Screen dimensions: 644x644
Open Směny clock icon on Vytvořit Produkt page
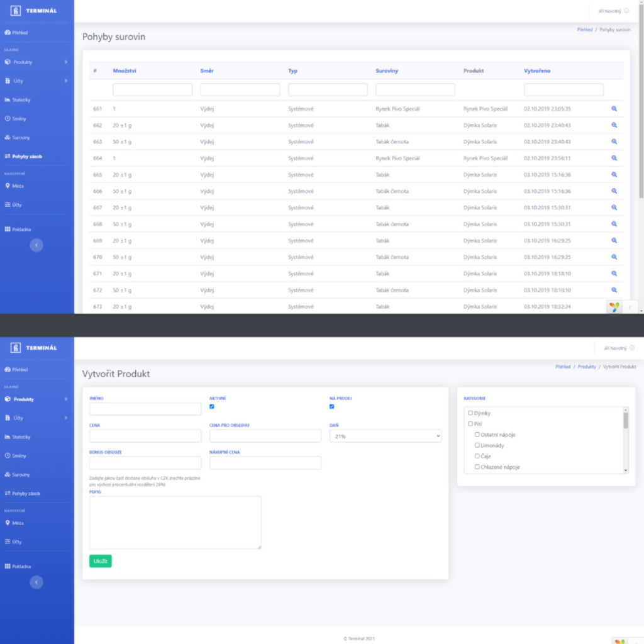point(8,456)
